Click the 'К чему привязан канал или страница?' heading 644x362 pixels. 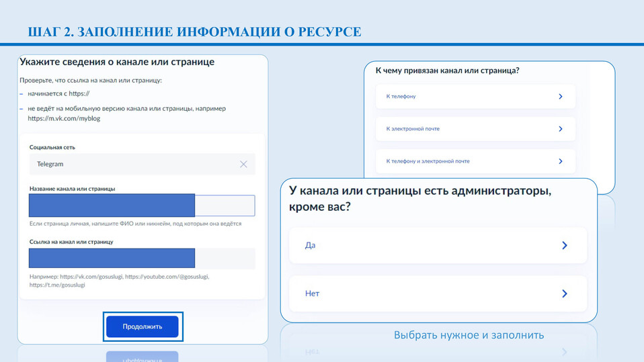447,71
